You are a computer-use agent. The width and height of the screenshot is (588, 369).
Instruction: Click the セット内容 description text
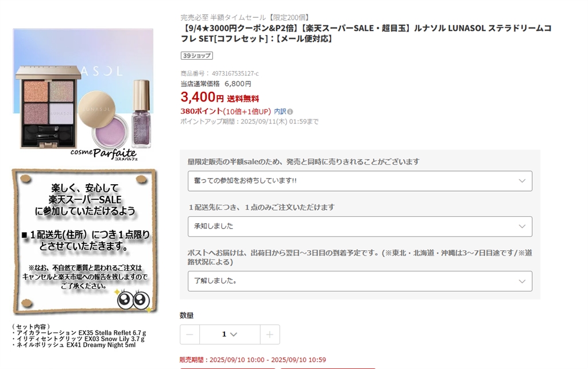(79, 336)
